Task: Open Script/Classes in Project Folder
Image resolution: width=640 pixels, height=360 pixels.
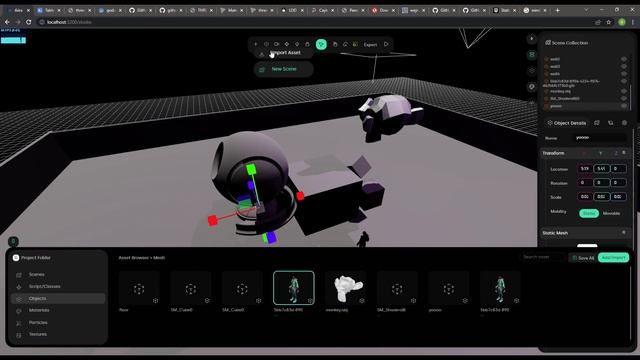Action: tap(58, 287)
